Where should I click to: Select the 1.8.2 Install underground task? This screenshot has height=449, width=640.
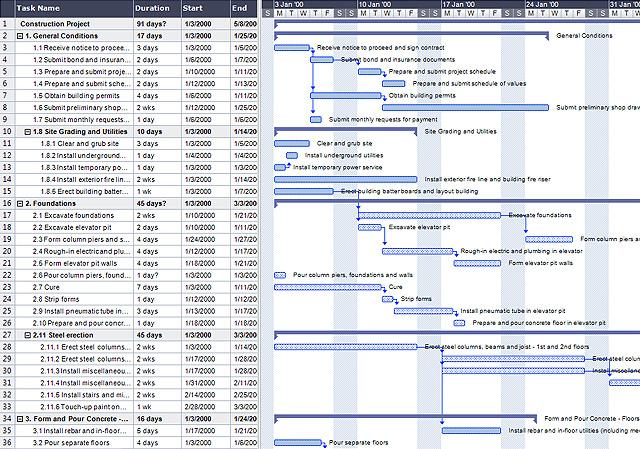[x=83, y=156]
